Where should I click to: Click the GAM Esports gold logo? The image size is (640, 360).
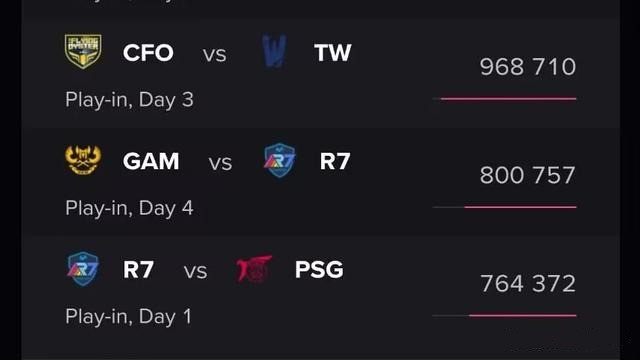pos(83,160)
